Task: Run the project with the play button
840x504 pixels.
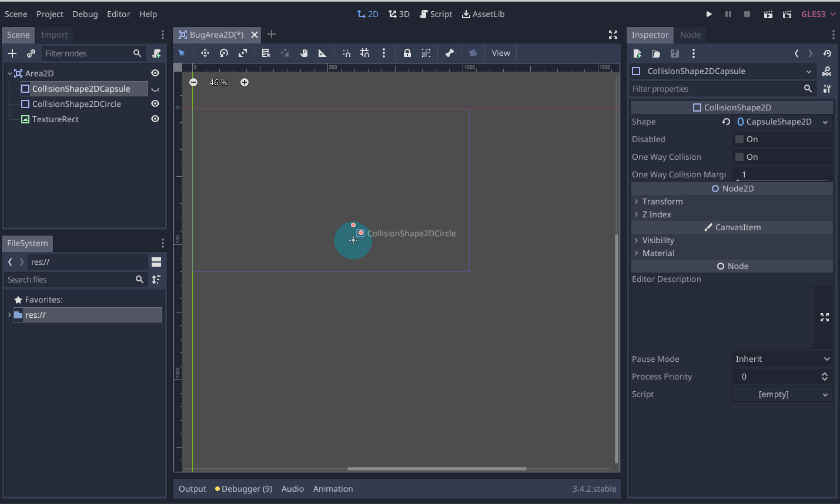Action: pos(709,14)
